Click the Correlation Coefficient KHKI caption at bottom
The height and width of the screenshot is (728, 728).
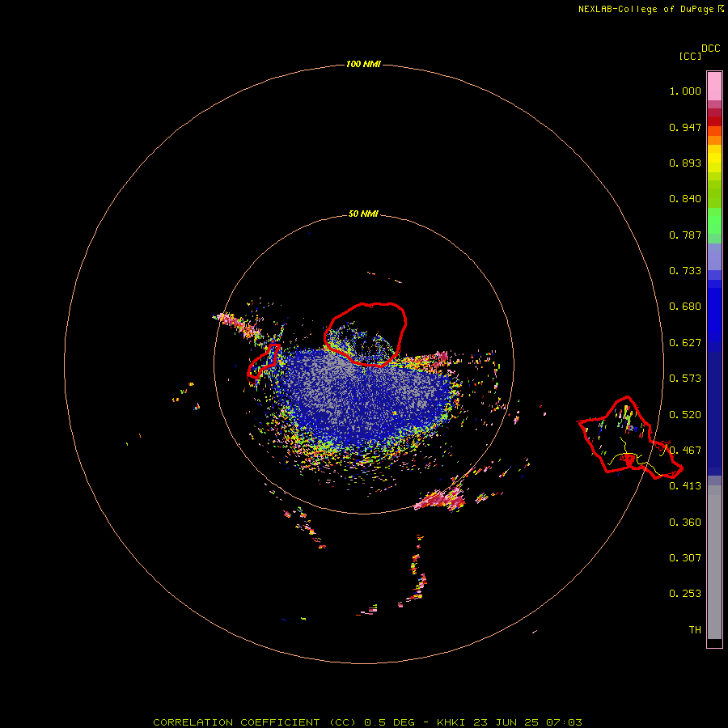(367, 722)
